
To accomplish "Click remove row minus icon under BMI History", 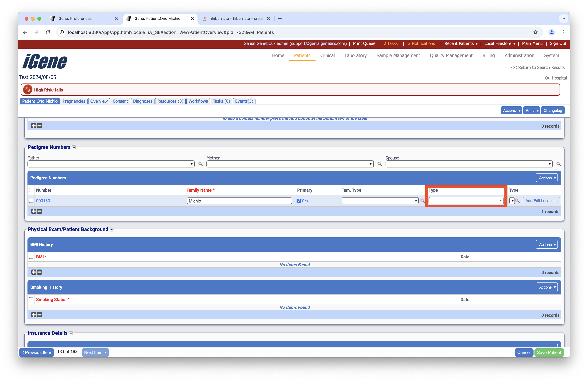I will (x=39, y=272).
